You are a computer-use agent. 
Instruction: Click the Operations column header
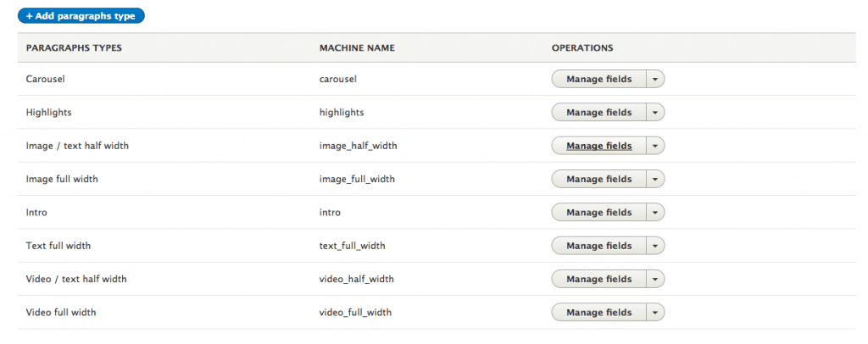coord(582,48)
